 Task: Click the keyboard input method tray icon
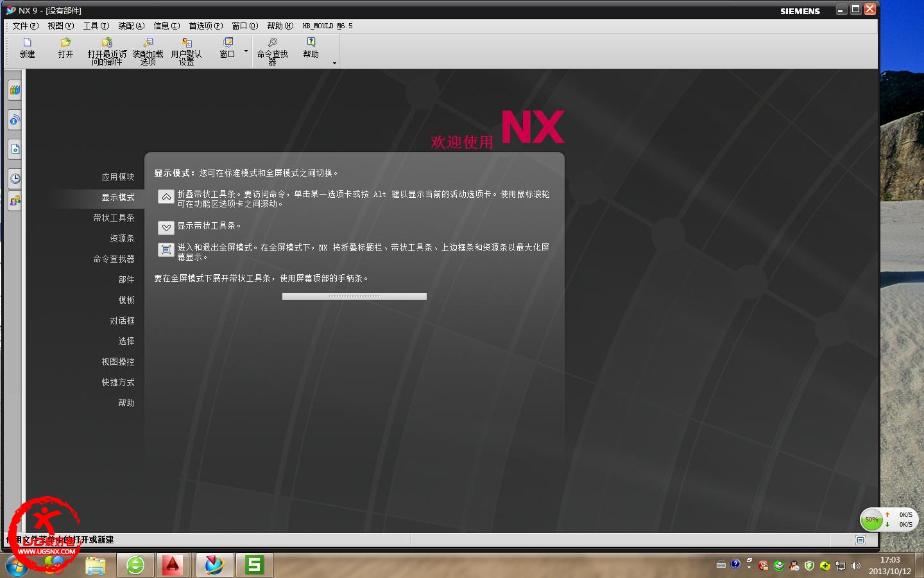point(721,565)
